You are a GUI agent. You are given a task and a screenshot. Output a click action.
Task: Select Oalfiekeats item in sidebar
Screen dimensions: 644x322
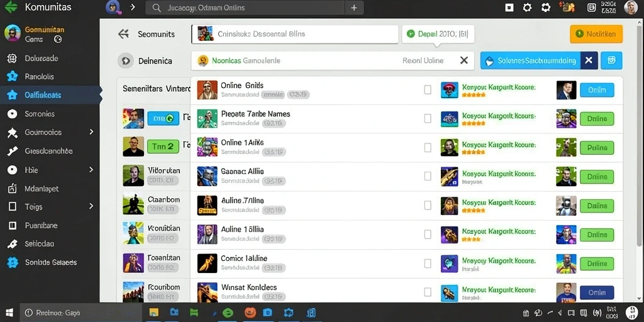click(50, 95)
